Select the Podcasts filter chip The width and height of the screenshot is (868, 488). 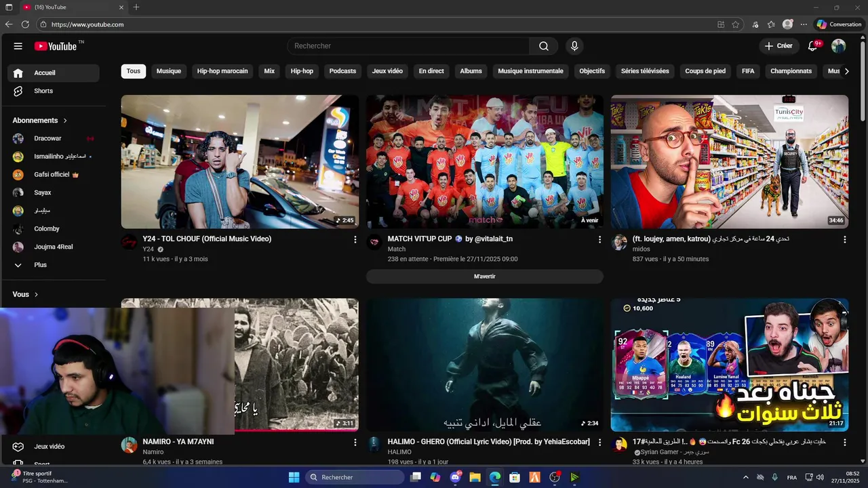[342, 71]
